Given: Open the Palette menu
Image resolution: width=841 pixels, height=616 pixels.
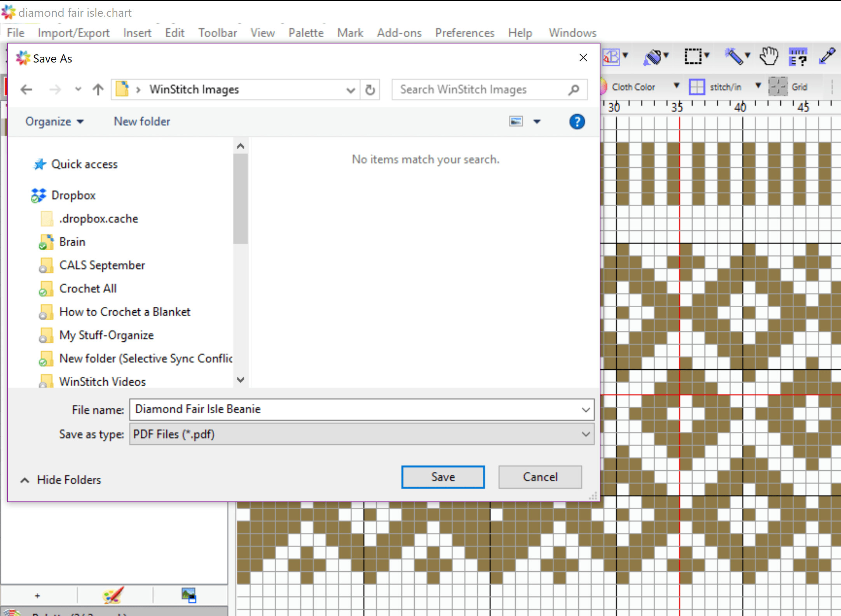Looking at the screenshot, I should coord(306,33).
